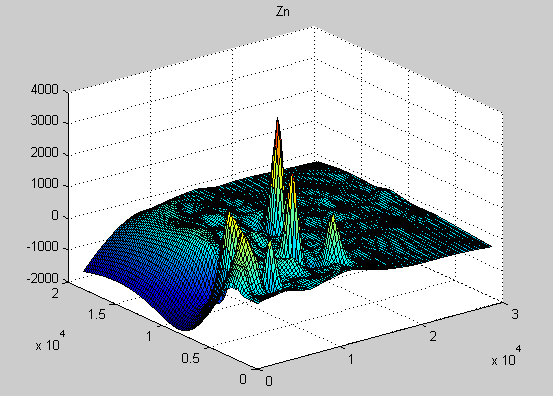Screen dimensions: 553x396
Task: Select the 1.5 y-axis tick label
Action: coord(97,314)
